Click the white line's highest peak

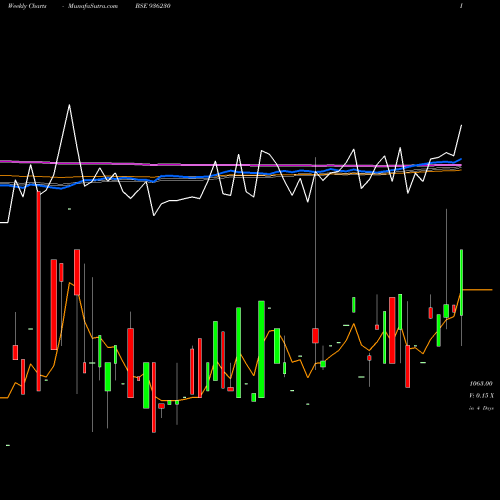click(69, 105)
